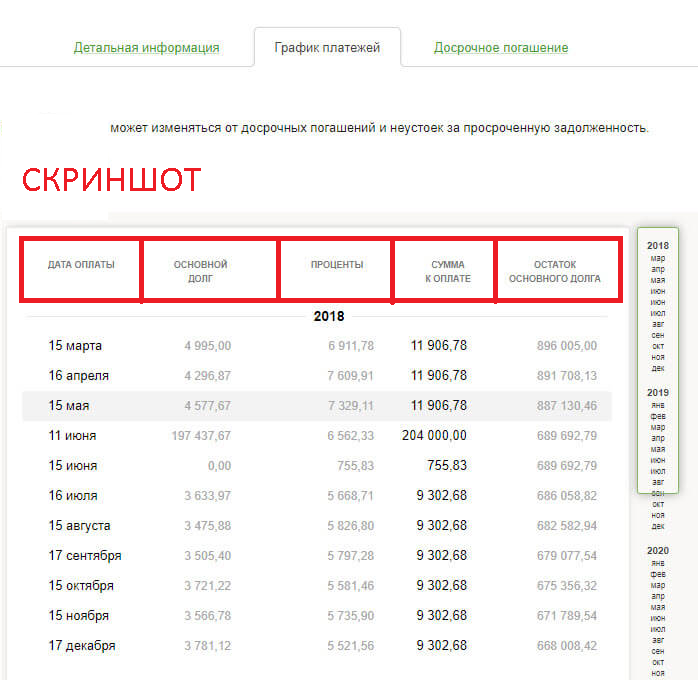
Task: Click remaining balance 896 005,00
Action: (x=567, y=346)
